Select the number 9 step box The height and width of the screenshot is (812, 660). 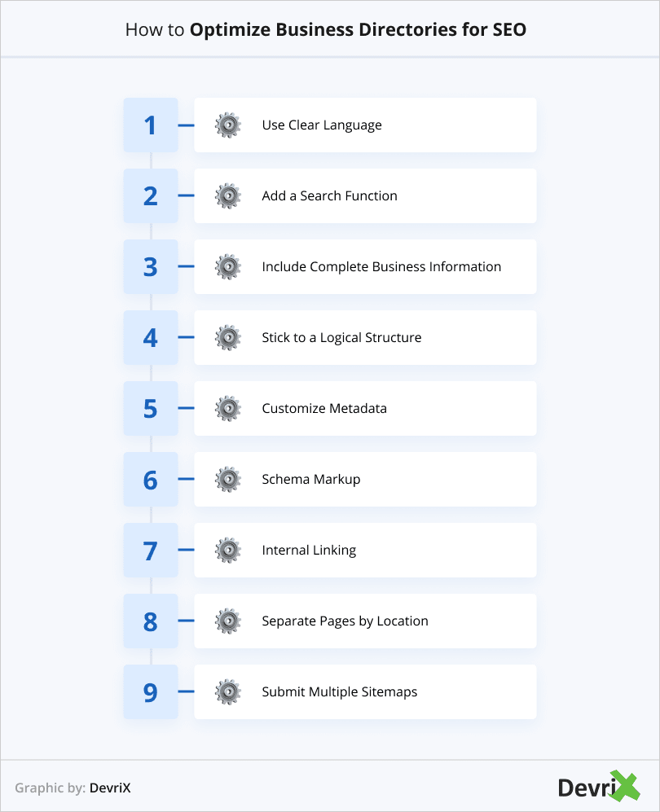coord(151,692)
